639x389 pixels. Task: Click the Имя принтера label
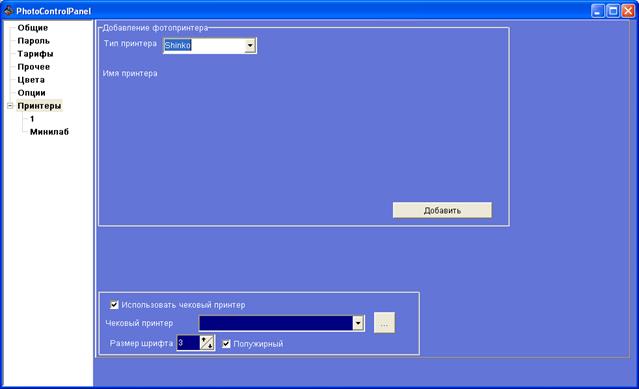click(130, 73)
